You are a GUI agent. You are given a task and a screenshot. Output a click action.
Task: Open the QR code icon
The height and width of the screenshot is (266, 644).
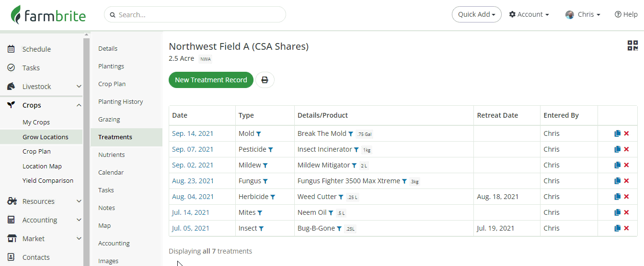pyautogui.click(x=632, y=46)
